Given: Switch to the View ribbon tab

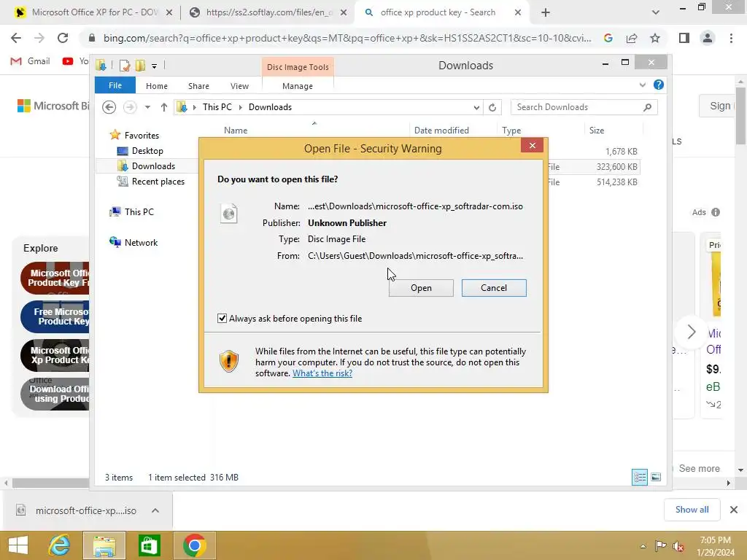Looking at the screenshot, I should click(x=239, y=86).
